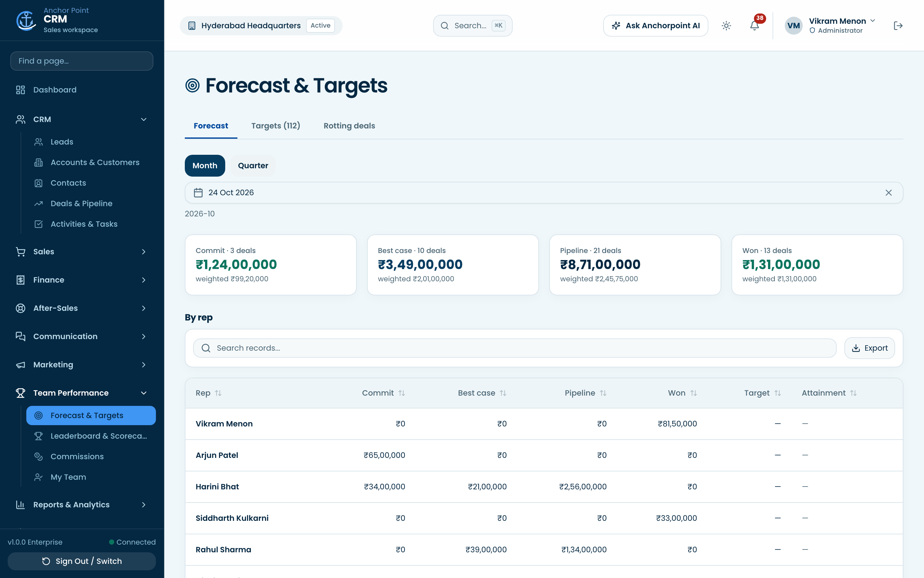The image size is (924, 578).
Task: Toggle the light theme sun icon
Action: [726, 26]
